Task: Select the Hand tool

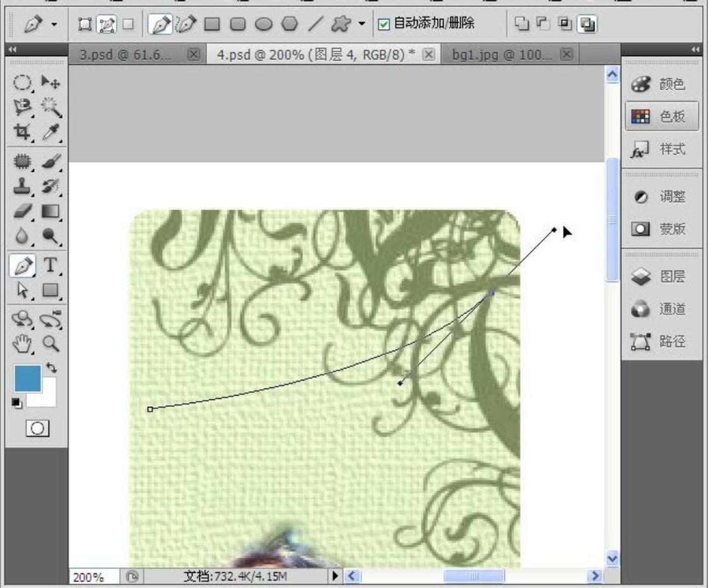Action: [x=23, y=344]
